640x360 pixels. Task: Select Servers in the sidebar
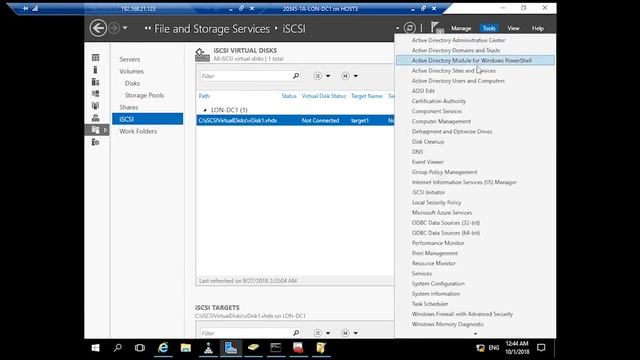pyautogui.click(x=130, y=59)
